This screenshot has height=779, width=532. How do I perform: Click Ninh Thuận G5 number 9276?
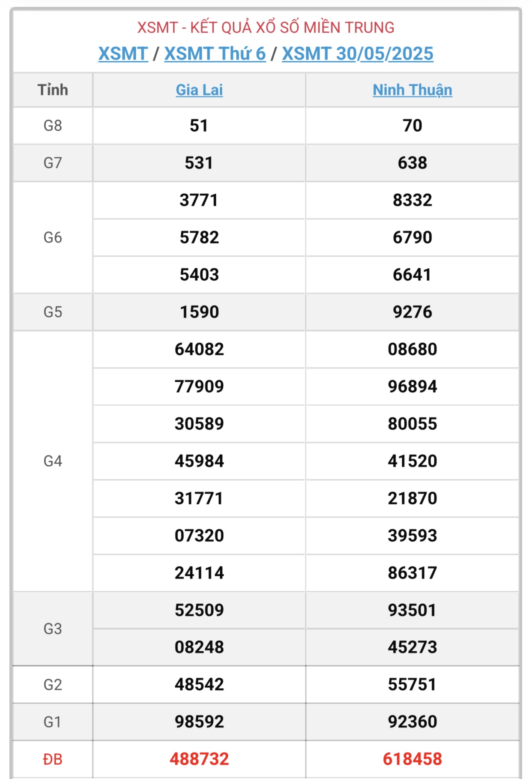point(412,312)
